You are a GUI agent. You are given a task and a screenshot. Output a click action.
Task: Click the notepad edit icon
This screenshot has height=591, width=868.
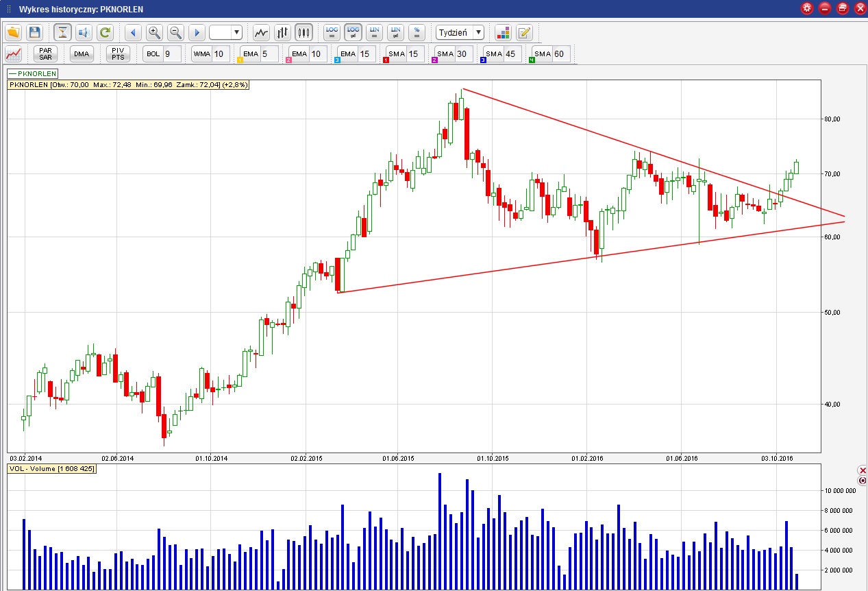pyautogui.click(x=524, y=32)
